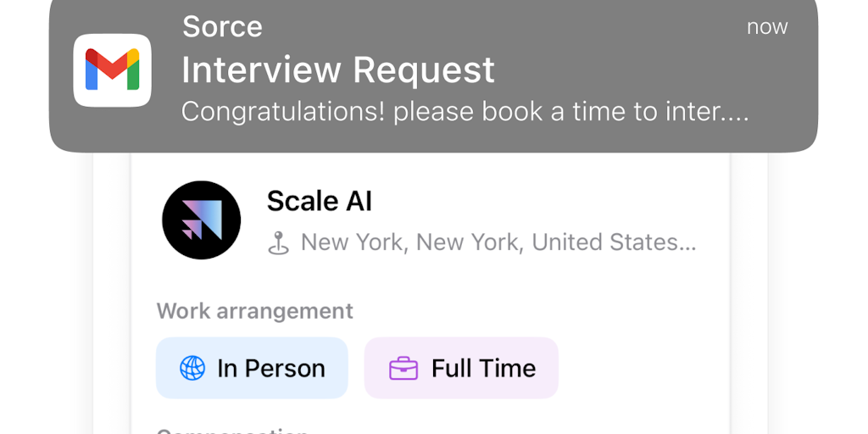Tap the 'United States' location text
The height and width of the screenshot is (434, 868).
[x=604, y=242]
